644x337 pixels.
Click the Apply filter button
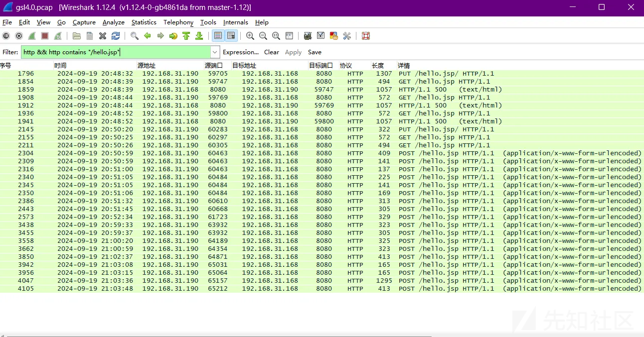(x=293, y=52)
